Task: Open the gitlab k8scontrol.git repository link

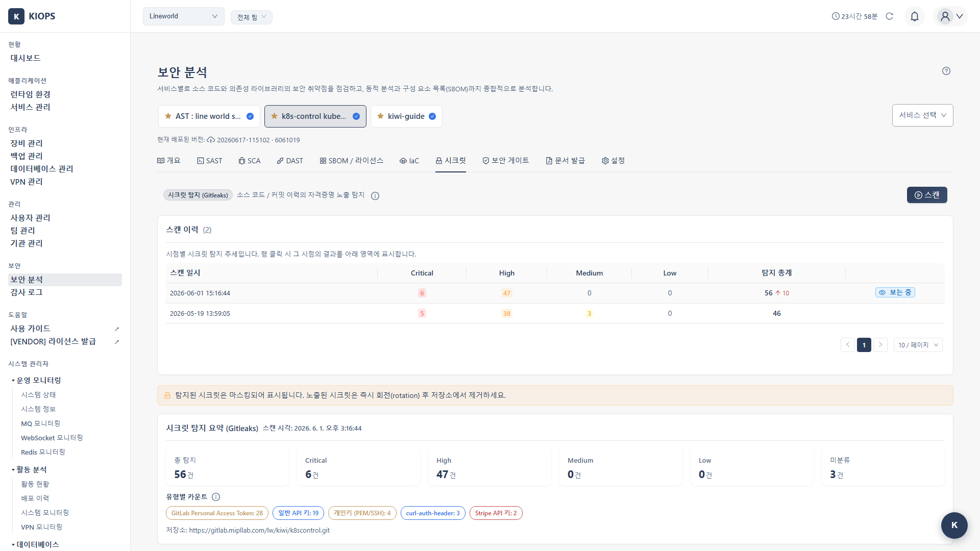Action: click(259, 531)
